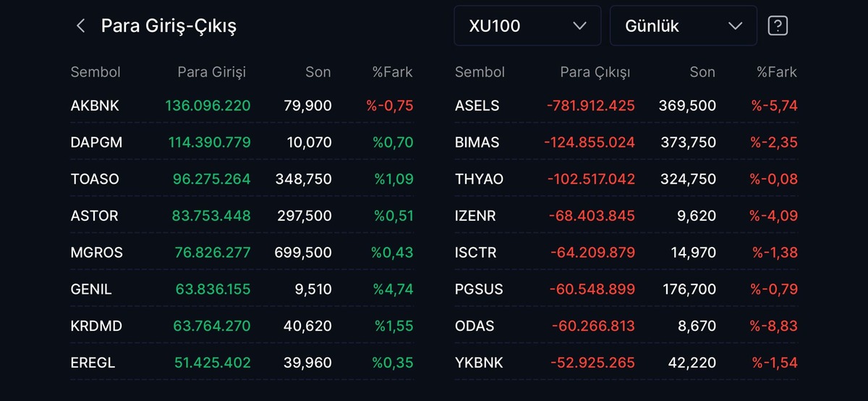Click the XU100 dropdown chevron arrow

pyautogui.click(x=579, y=26)
